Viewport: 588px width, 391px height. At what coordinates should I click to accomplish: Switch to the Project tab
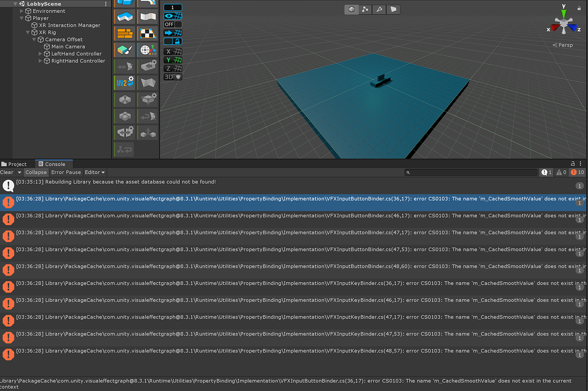[x=16, y=164]
